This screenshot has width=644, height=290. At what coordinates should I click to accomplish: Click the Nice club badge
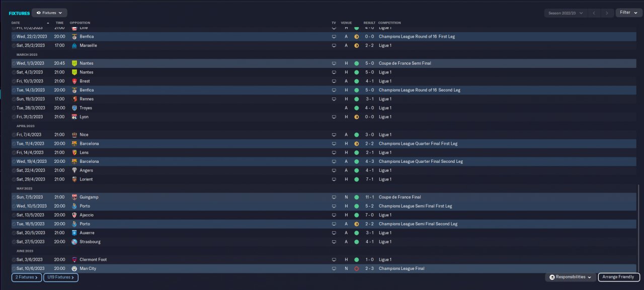click(x=74, y=135)
